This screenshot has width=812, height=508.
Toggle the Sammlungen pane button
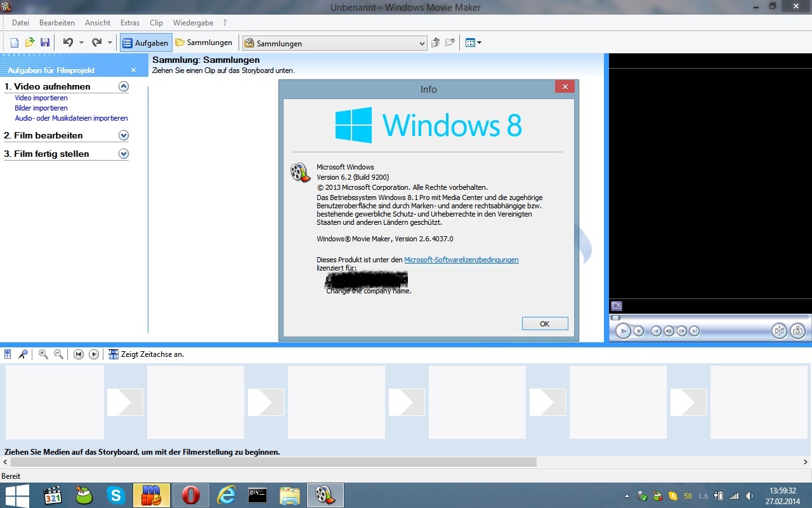coord(204,43)
